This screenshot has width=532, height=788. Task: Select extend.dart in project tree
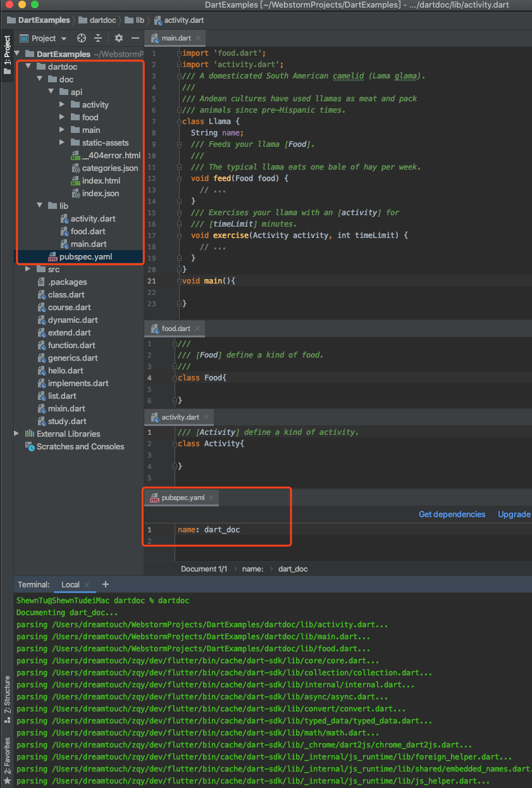point(64,332)
